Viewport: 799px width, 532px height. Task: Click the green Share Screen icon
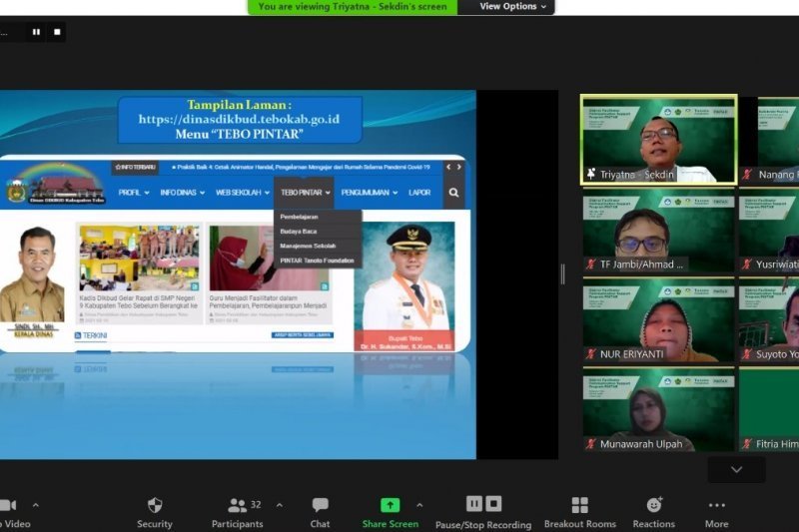pos(390,506)
